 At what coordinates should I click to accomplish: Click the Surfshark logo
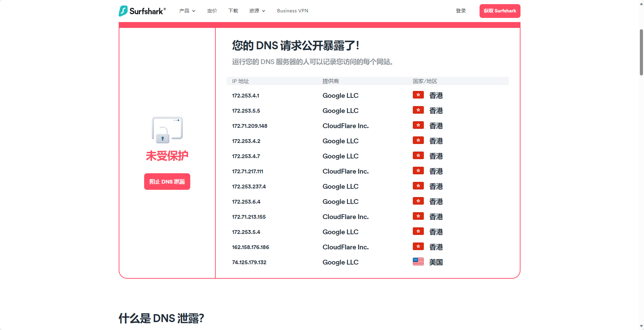[x=142, y=11]
